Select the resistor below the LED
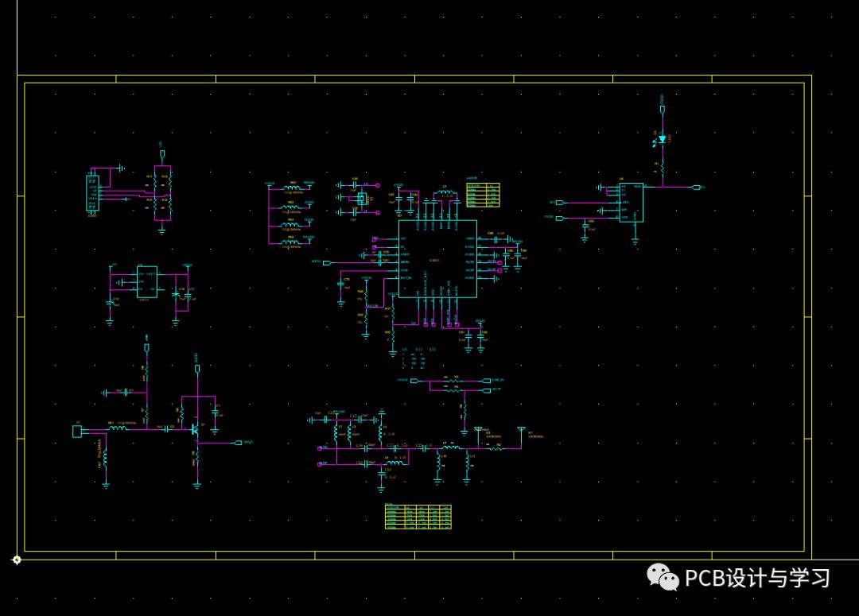Viewport: 859px width, 616px height. [663, 167]
